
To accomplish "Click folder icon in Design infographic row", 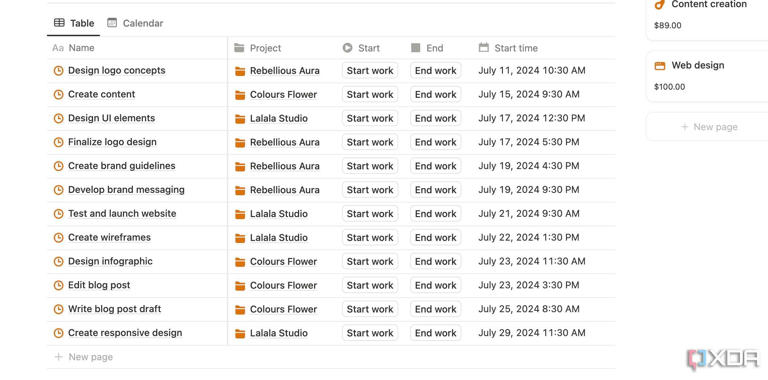I will pyautogui.click(x=240, y=262).
